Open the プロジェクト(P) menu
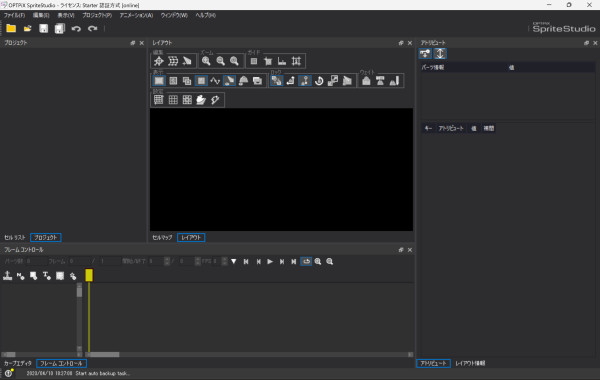The height and width of the screenshot is (380, 600). coord(97,15)
